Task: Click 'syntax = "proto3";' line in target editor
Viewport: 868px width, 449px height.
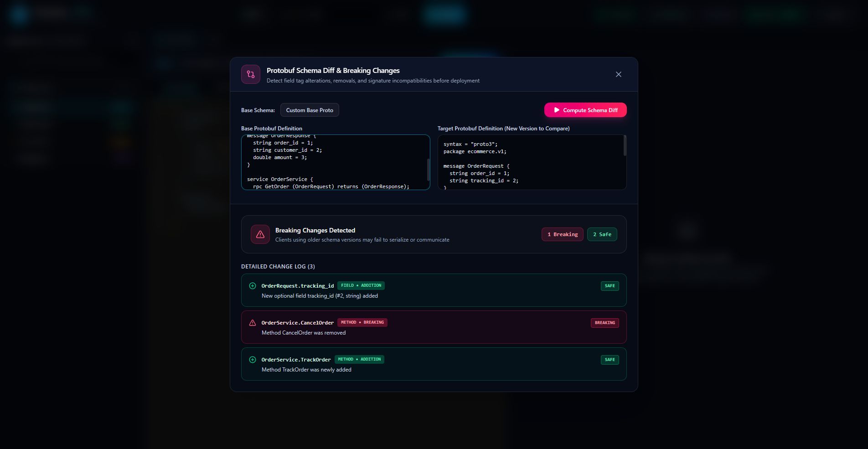Action: click(x=470, y=144)
